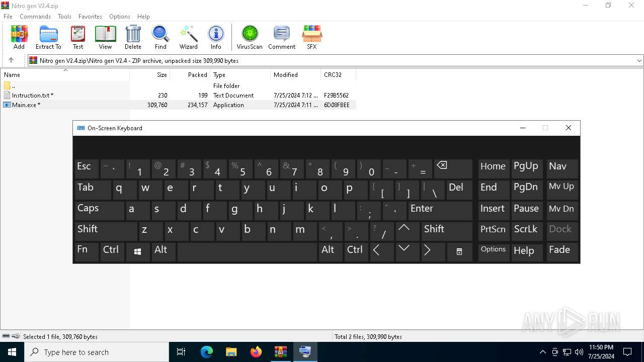This screenshot has height=362, width=644.
Task: Open the Commands menu
Action: coord(35,16)
